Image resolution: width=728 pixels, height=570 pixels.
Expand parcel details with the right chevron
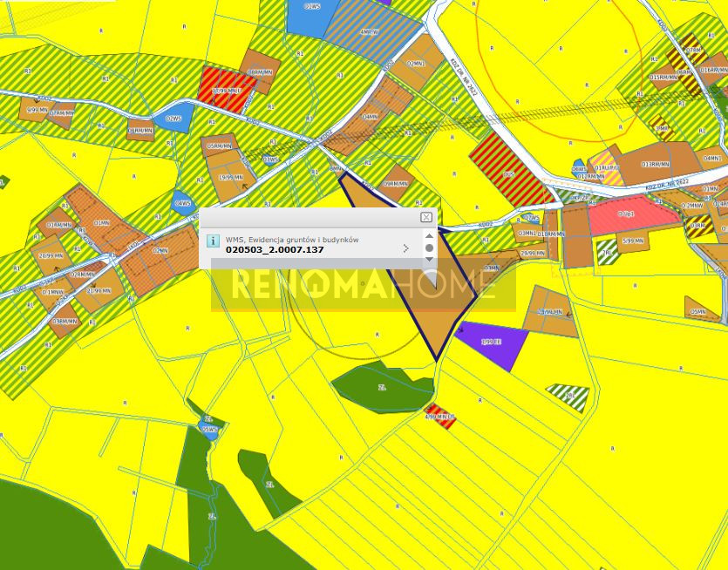[405, 248]
